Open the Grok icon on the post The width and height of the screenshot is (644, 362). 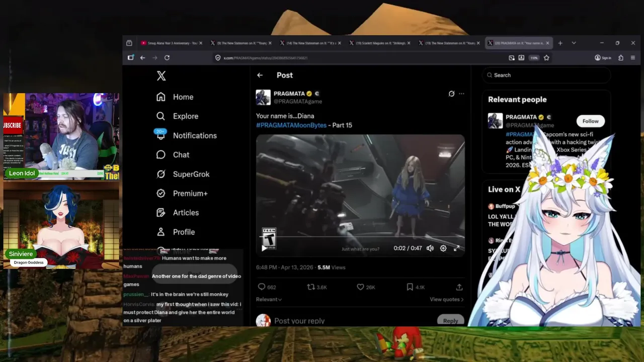click(x=451, y=94)
